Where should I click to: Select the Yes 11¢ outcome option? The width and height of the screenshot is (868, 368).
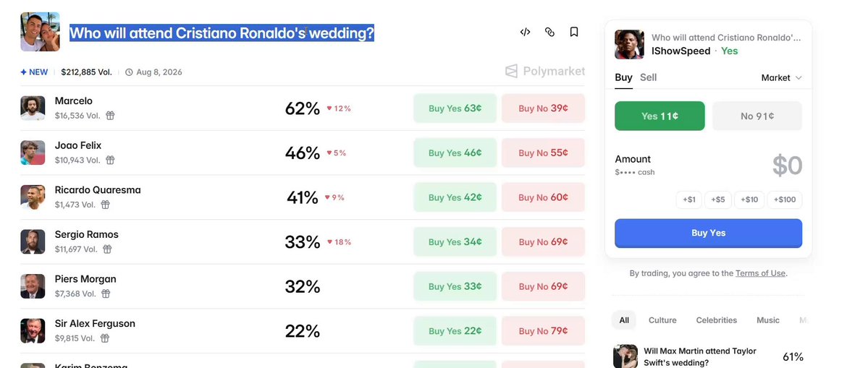tap(660, 116)
